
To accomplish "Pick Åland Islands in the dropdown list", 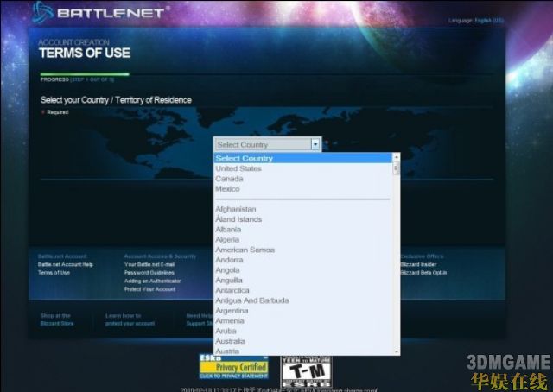I will [302, 219].
